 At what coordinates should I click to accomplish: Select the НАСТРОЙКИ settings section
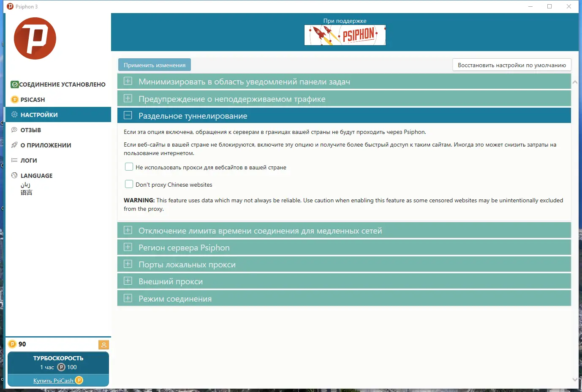pos(58,114)
